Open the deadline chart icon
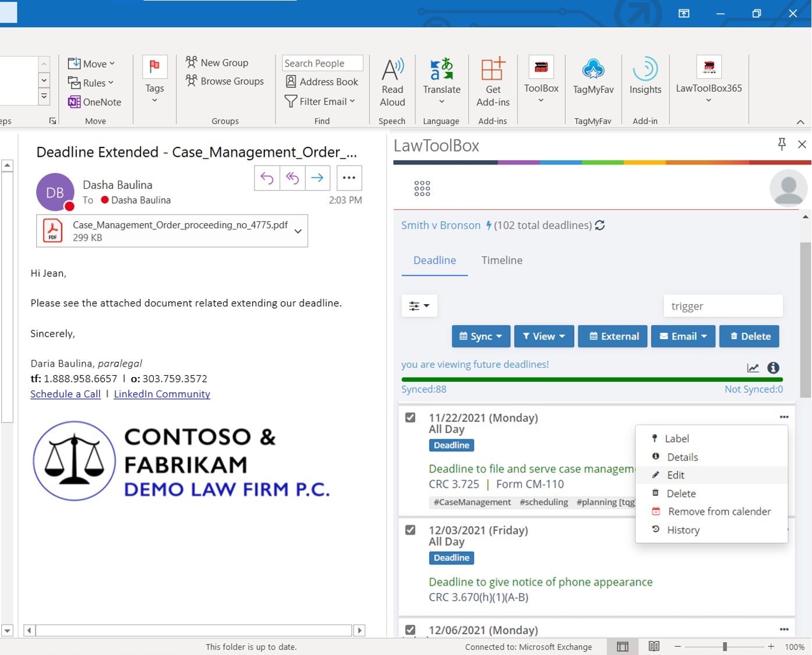Screen dimensions: 812x655 pos(753,368)
